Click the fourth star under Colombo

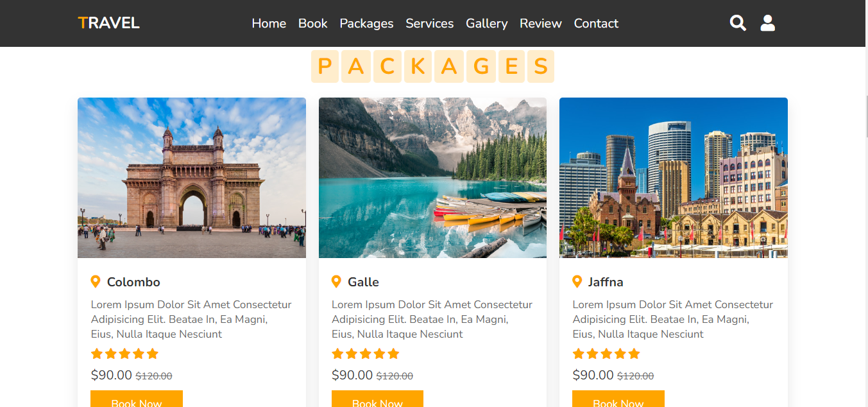pyautogui.click(x=139, y=353)
